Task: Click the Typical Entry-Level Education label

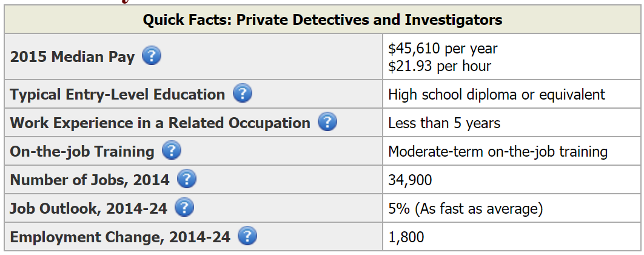Action: (x=118, y=95)
